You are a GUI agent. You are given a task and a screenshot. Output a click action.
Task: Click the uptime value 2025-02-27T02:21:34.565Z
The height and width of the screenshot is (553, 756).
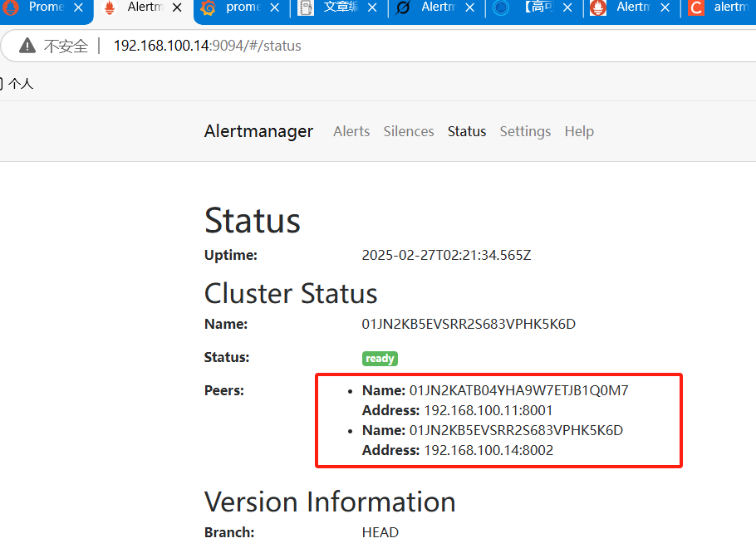[446, 255]
